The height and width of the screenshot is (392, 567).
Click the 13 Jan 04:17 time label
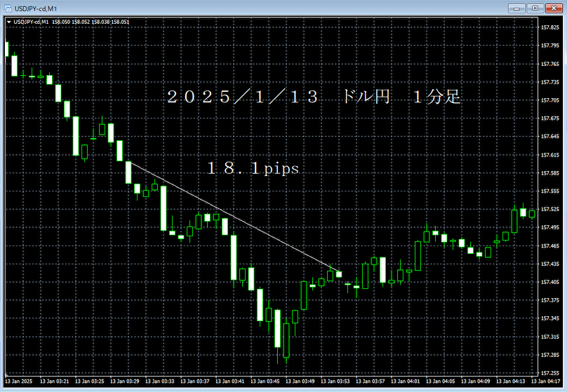click(545, 381)
